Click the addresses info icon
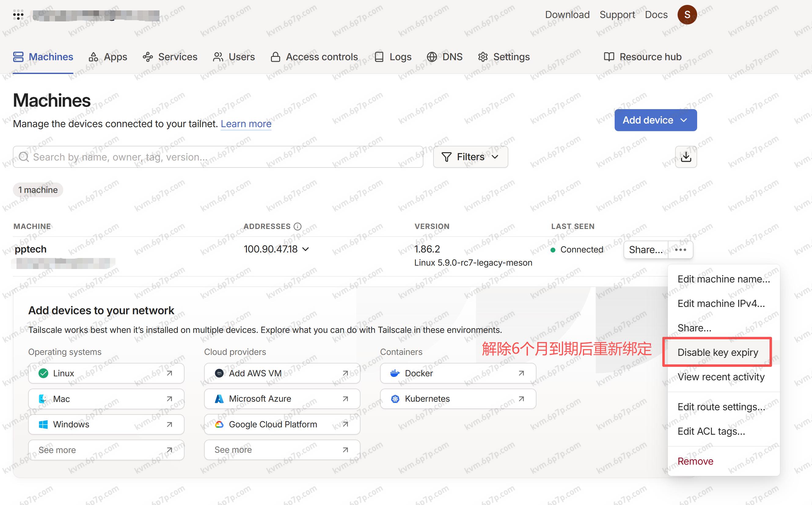Viewport: 812px width, 505px height. coord(297,227)
